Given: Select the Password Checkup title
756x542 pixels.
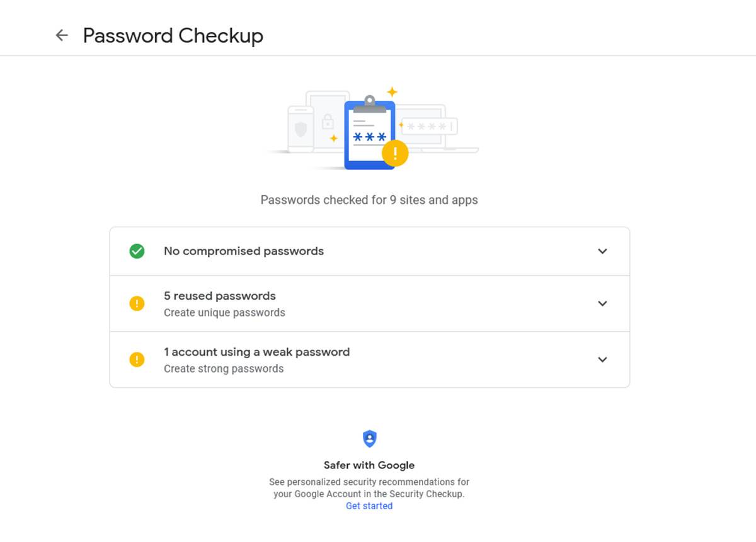Looking at the screenshot, I should tap(174, 35).
